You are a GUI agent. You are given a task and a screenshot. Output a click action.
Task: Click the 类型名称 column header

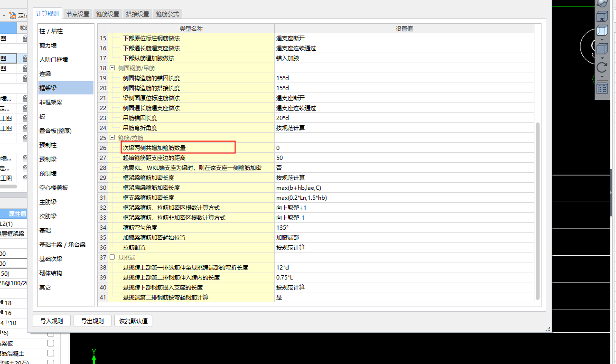(x=191, y=28)
